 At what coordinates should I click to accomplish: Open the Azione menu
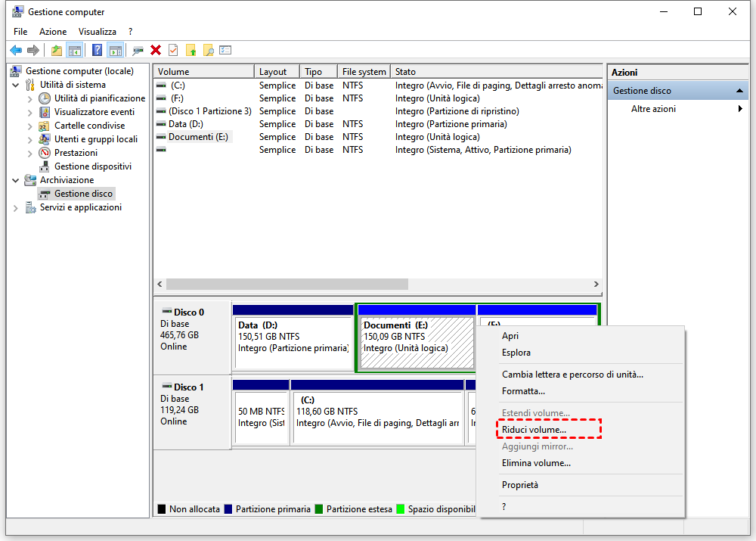[x=53, y=32]
